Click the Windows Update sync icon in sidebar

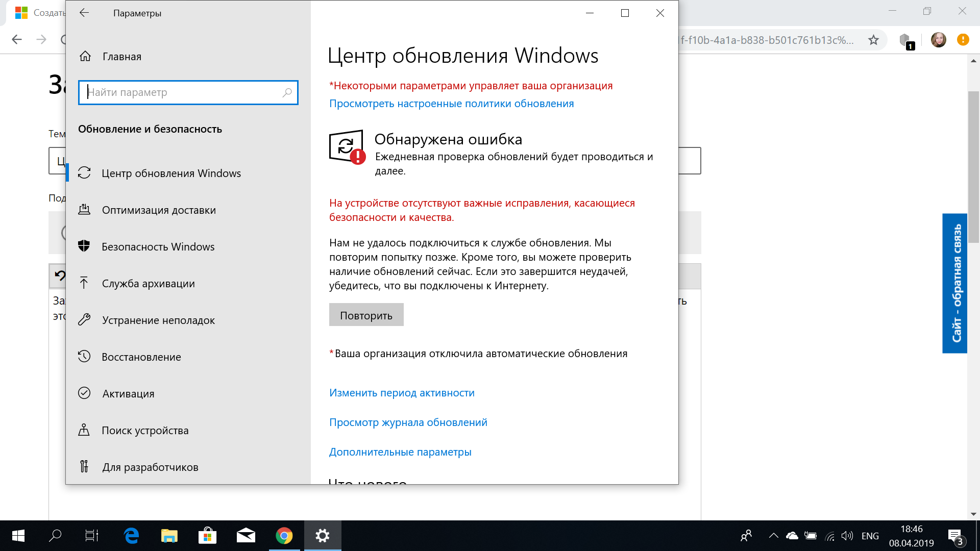(84, 173)
